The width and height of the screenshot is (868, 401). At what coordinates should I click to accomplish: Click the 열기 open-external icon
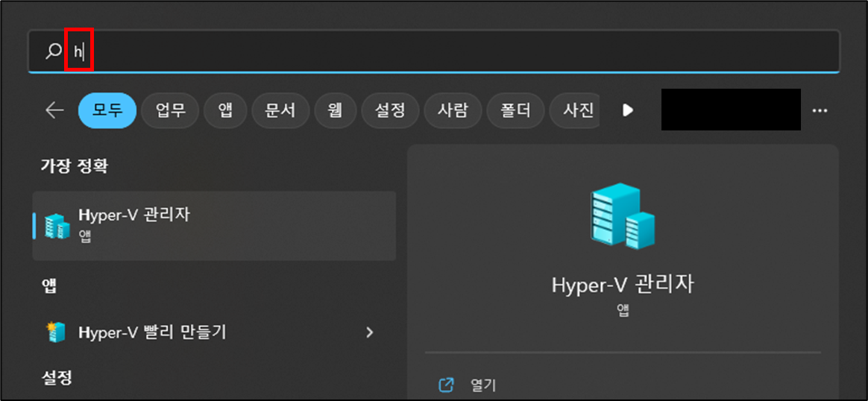pyautogui.click(x=446, y=385)
